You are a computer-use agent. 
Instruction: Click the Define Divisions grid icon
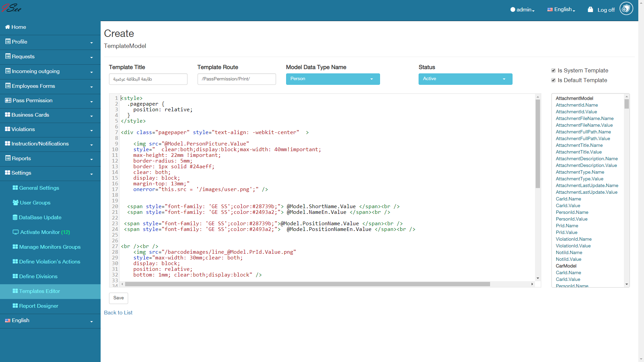(x=15, y=276)
